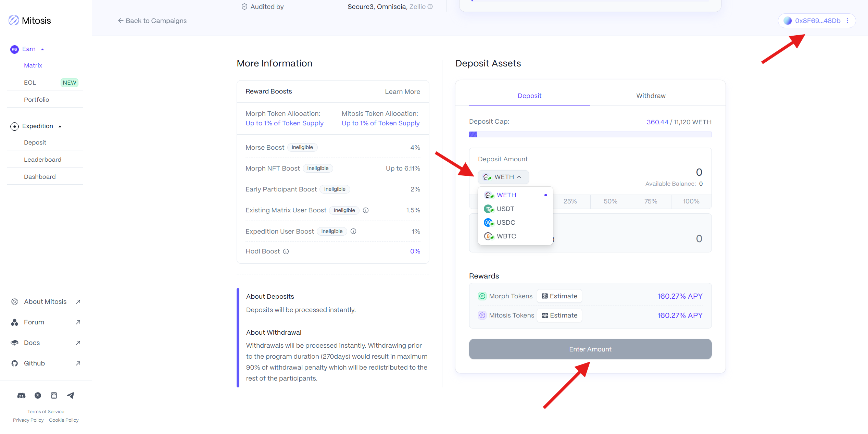This screenshot has height=434, width=868.
Task: Click info icon for Expedition User Boost
Action: click(353, 231)
